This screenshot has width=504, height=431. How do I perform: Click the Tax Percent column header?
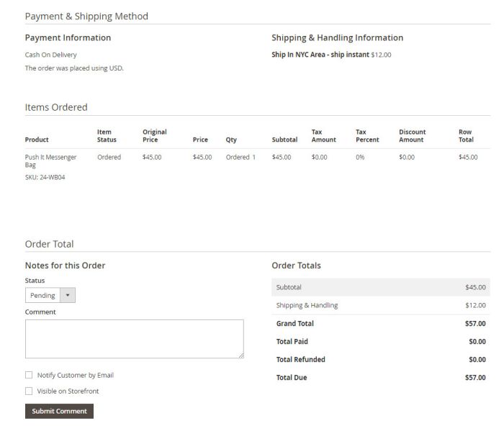tap(367, 135)
